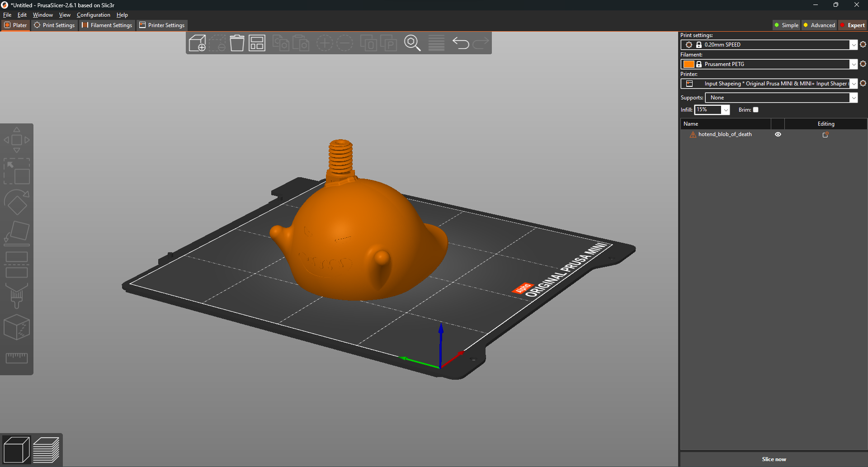Image resolution: width=868 pixels, height=467 pixels.
Task: Select the Scale tool
Action: click(17, 172)
